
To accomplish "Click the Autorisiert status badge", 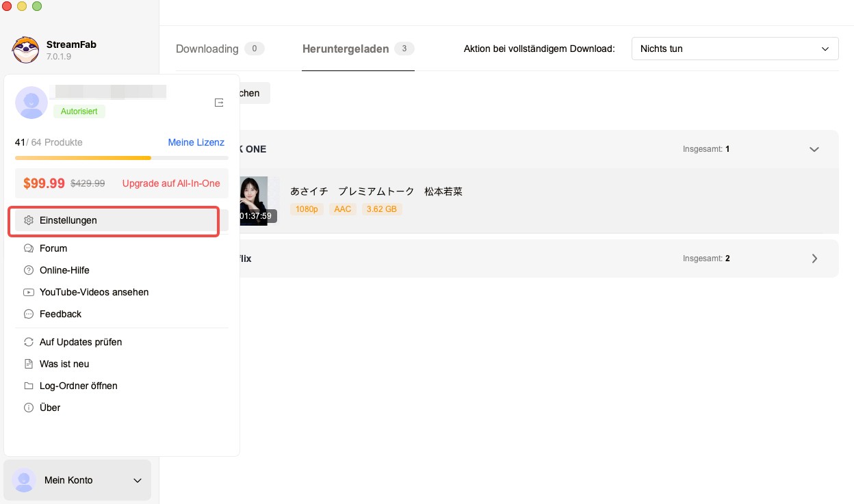I will 79,111.
